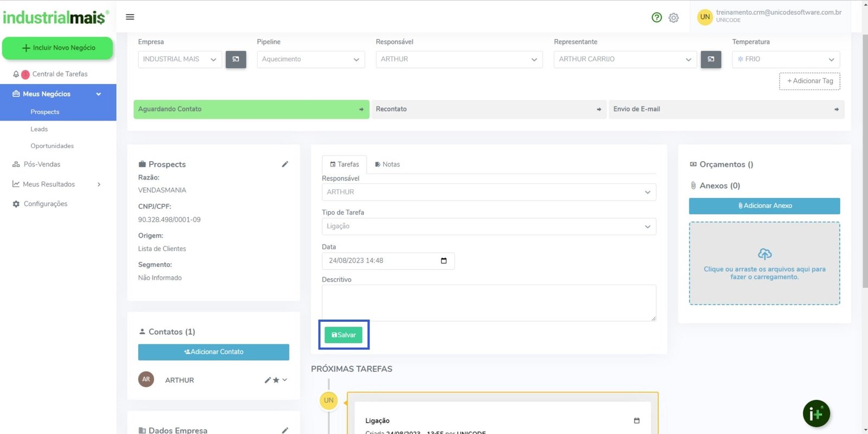This screenshot has width=868, height=434.
Task: Click into the Descritivo text area
Action: point(488,303)
